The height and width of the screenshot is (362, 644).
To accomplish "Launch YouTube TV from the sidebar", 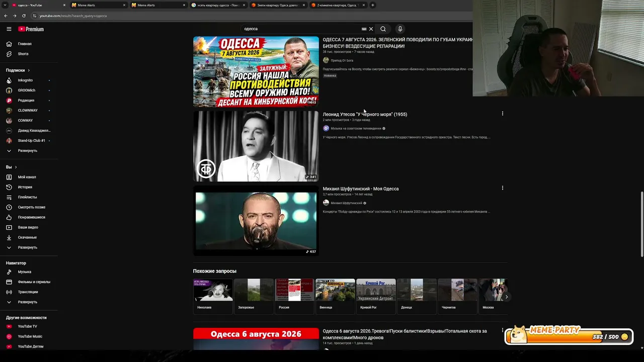I will coord(29,326).
